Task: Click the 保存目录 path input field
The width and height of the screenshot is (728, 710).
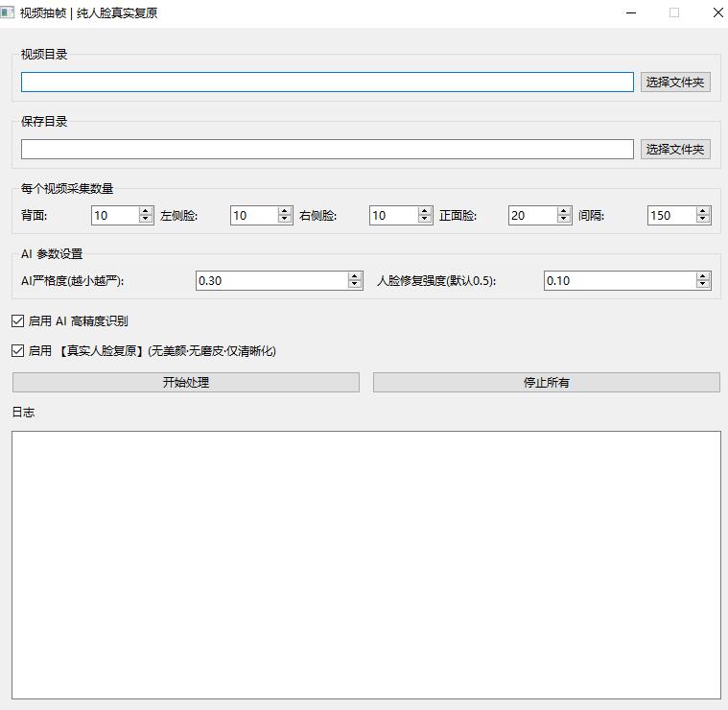Action: coord(327,149)
